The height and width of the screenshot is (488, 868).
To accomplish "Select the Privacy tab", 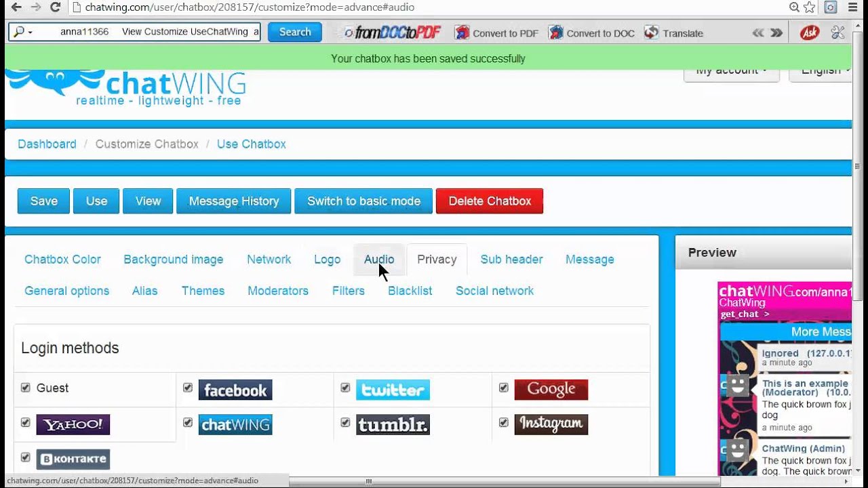I will (437, 260).
